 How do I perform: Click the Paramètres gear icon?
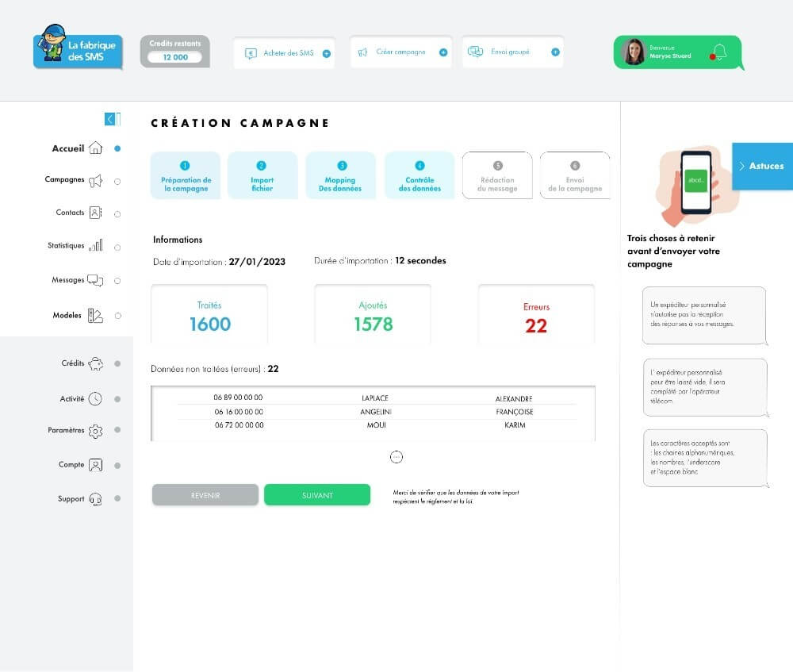pyautogui.click(x=95, y=431)
